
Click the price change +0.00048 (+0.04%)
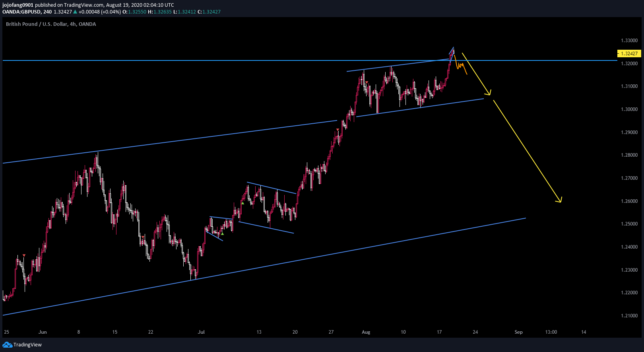(99, 12)
